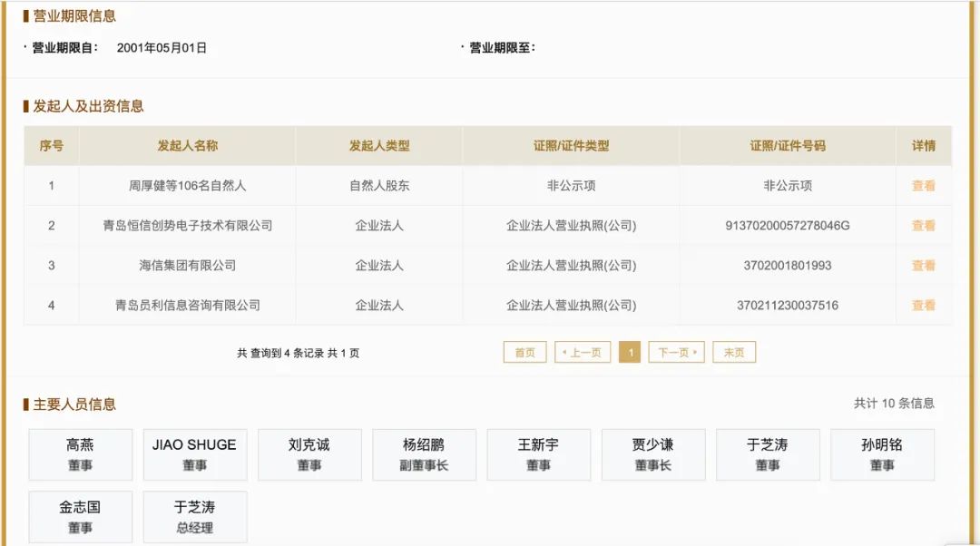Click director 王新宇 personnel card
980x546 pixels.
coord(538,453)
